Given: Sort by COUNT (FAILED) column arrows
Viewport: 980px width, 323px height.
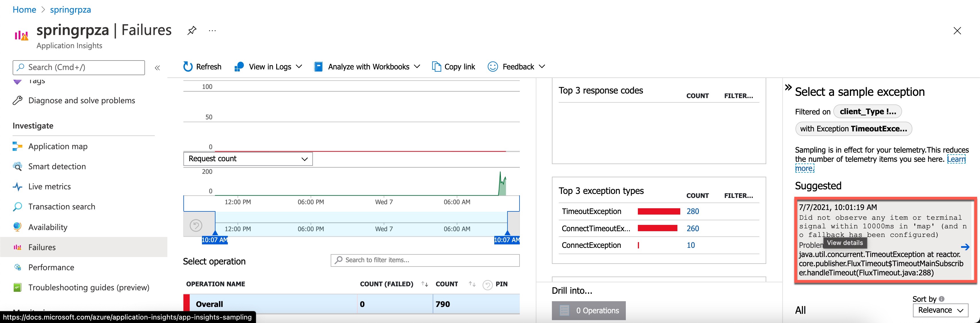Looking at the screenshot, I should click(425, 284).
